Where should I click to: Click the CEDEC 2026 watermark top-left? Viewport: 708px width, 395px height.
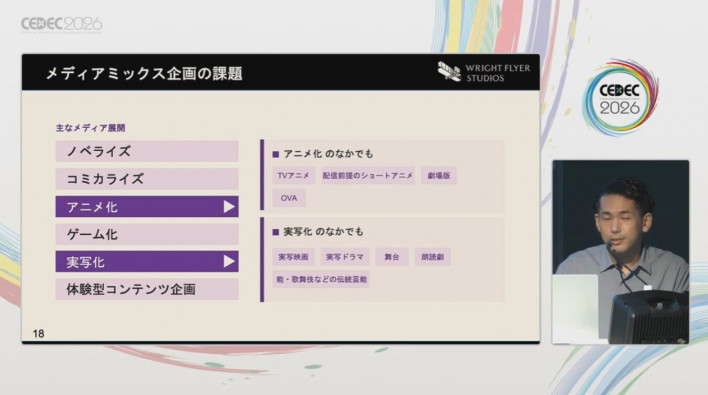point(61,24)
